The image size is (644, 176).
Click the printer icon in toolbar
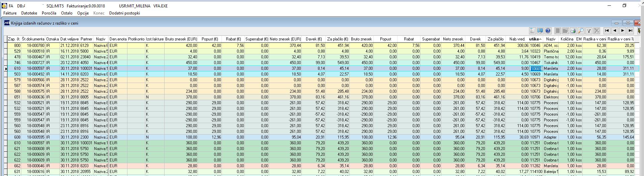573,31
